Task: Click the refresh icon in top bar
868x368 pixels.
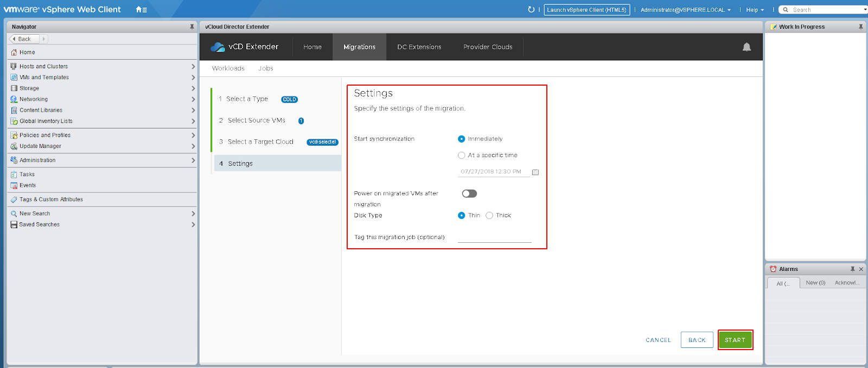Action: (x=531, y=10)
